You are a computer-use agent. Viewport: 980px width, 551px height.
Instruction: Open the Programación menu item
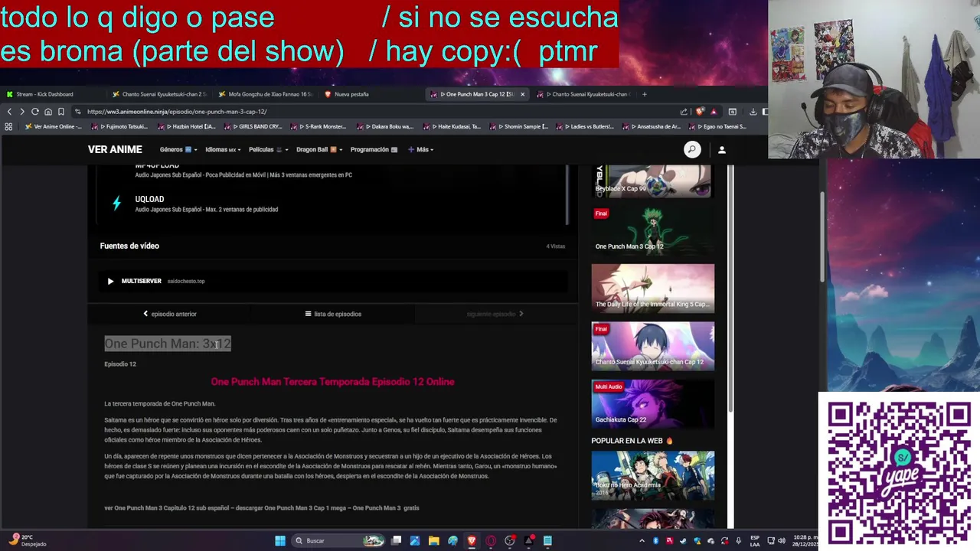[374, 150]
